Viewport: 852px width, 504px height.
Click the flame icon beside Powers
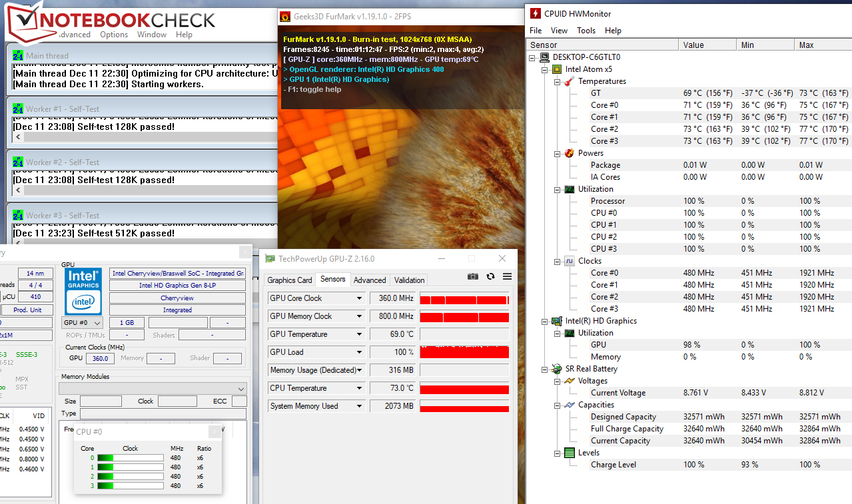click(569, 153)
